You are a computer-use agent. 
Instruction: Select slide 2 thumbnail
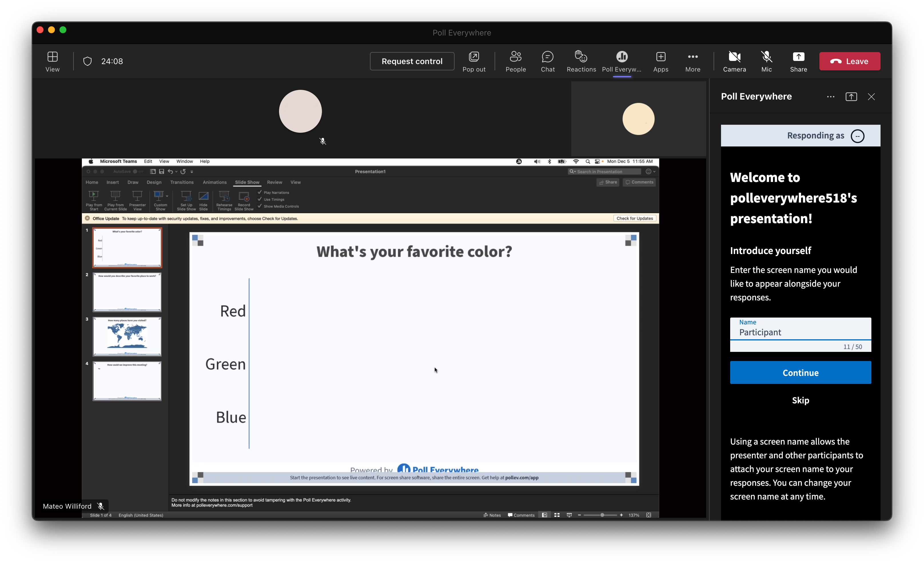[127, 292]
